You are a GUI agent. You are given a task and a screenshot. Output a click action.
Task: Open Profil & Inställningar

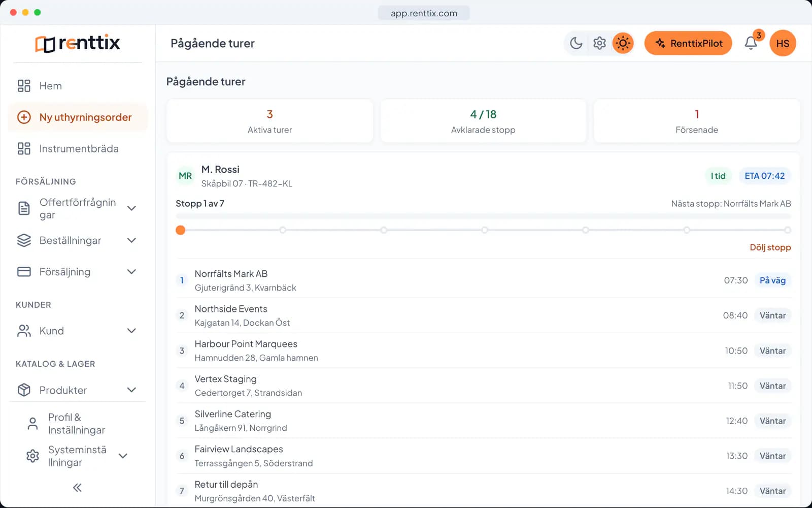78,424
